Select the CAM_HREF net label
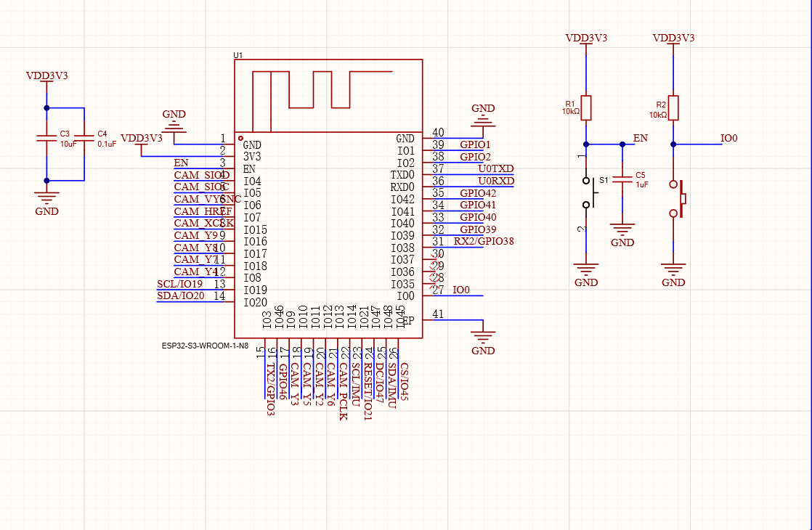Viewport: 812px width, 530px height. point(203,211)
